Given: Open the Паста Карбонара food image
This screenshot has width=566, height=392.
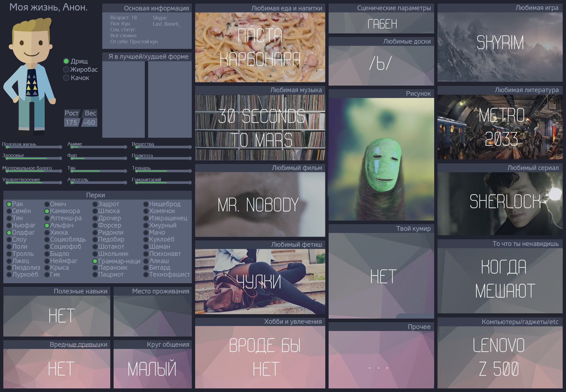Looking at the screenshot, I should coord(260,47).
